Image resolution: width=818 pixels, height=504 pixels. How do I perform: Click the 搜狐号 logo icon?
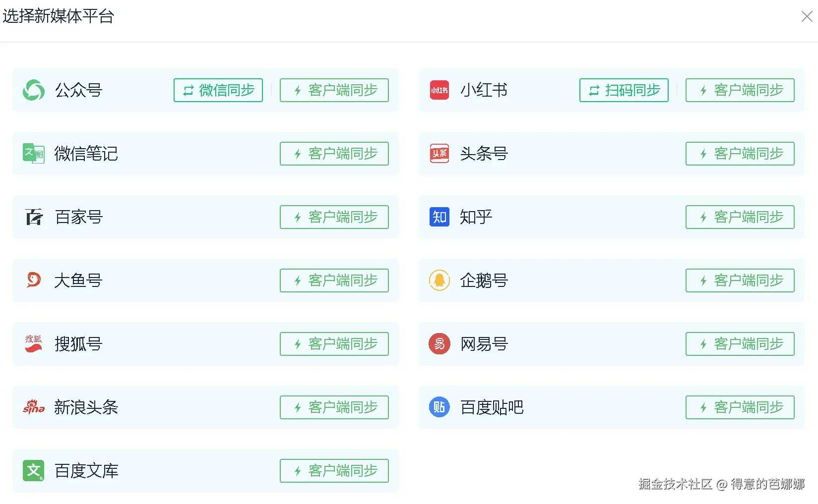pos(34,343)
